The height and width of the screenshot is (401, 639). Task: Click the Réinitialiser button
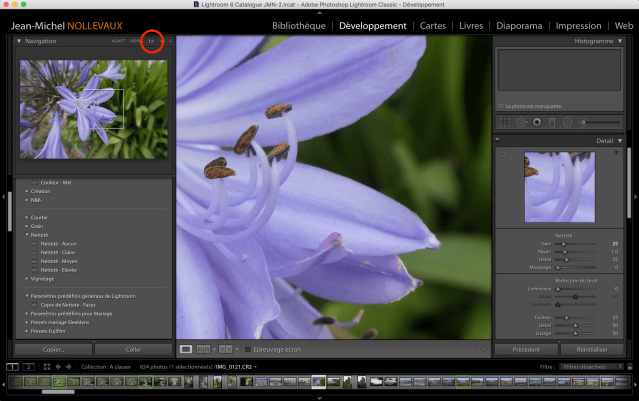pos(592,350)
